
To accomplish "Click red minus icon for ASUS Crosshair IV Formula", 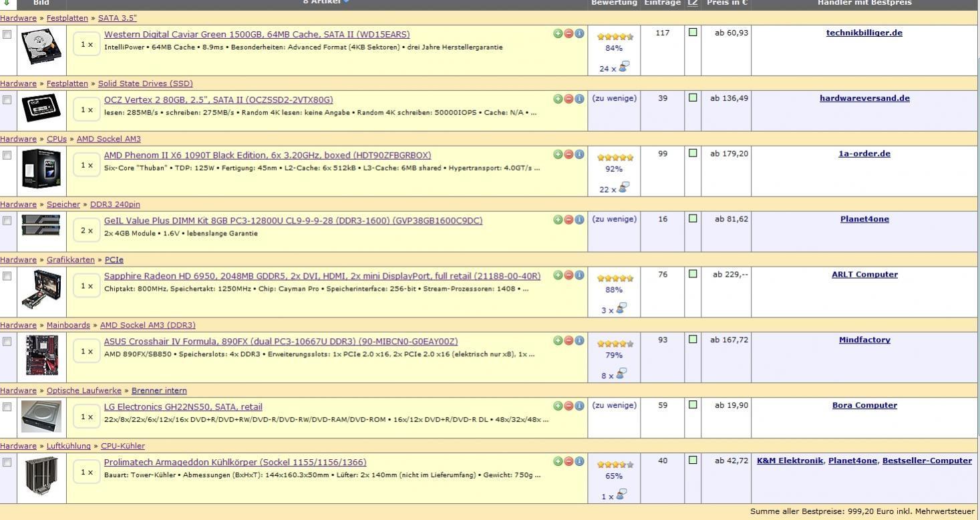I will click(x=568, y=341).
